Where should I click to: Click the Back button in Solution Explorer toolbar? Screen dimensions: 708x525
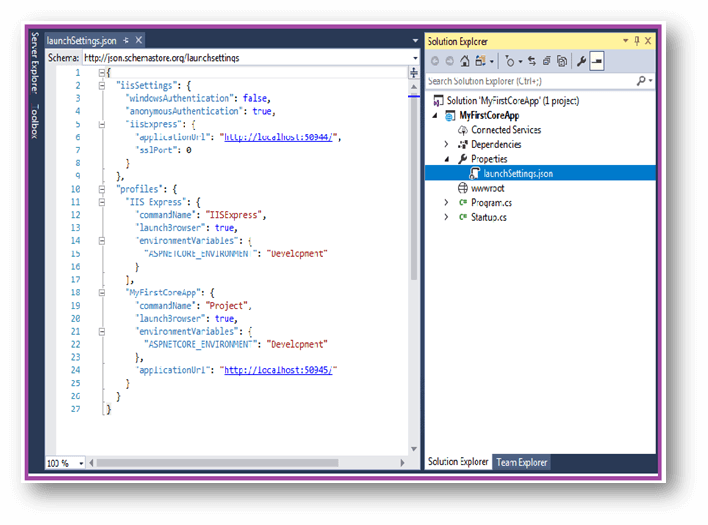point(434,61)
